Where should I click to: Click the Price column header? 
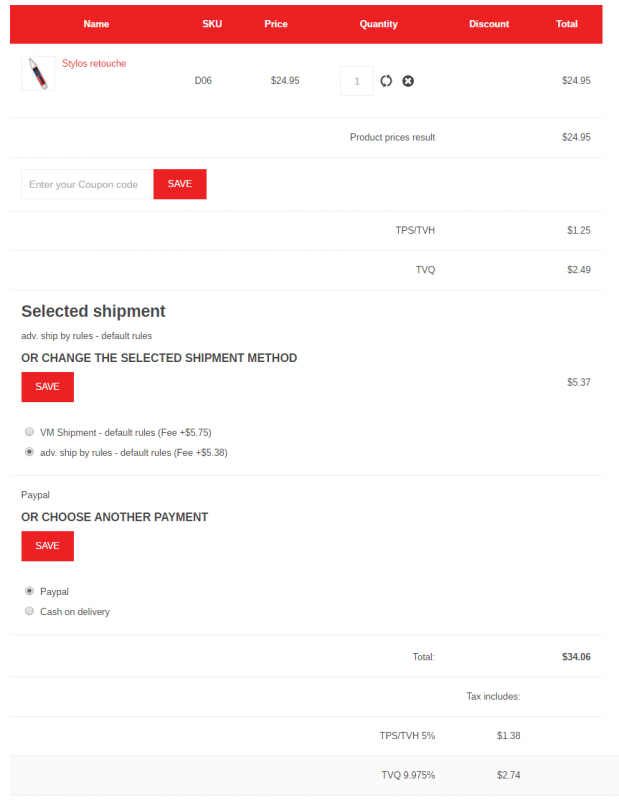point(276,24)
